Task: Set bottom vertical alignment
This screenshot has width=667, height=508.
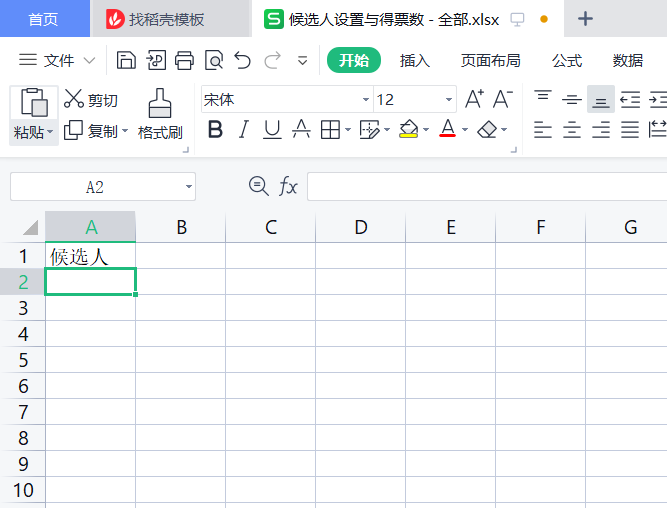Action: (601, 100)
